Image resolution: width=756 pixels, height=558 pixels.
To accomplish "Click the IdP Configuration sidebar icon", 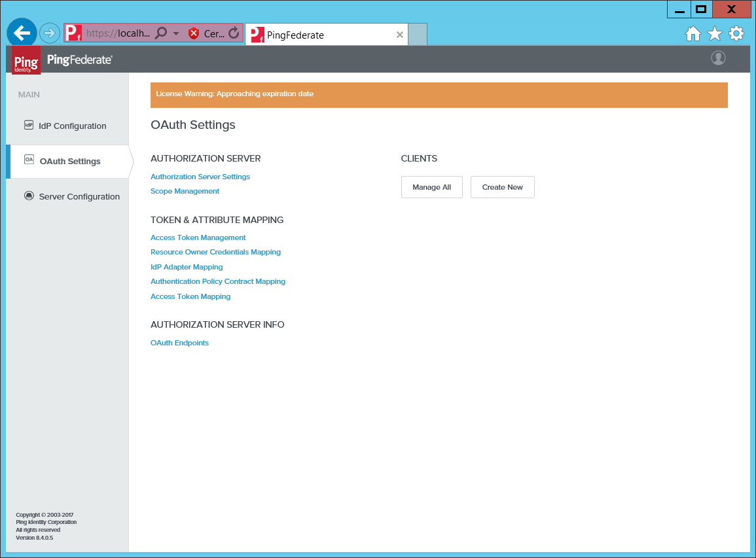I will (x=29, y=126).
